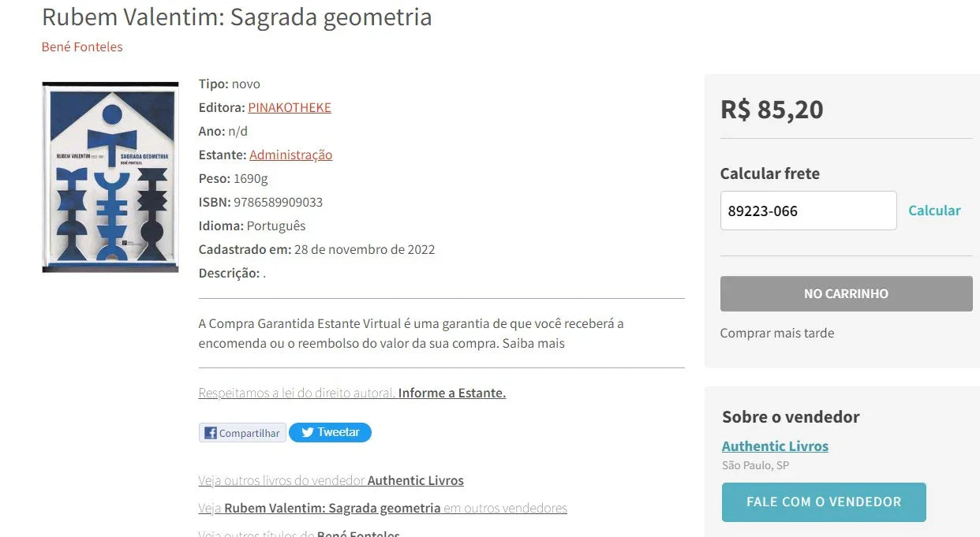This screenshot has width=980, height=537.
Task: Open the PINAKOTHEKE publisher link
Action: [290, 107]
